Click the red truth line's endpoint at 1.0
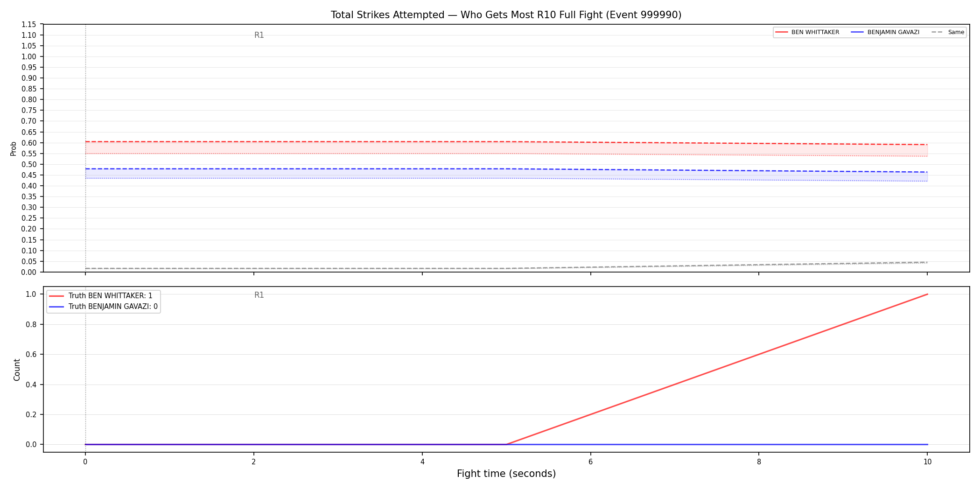Screen dimensions: 980x490 pyautogui.click(x=927, y=294)
